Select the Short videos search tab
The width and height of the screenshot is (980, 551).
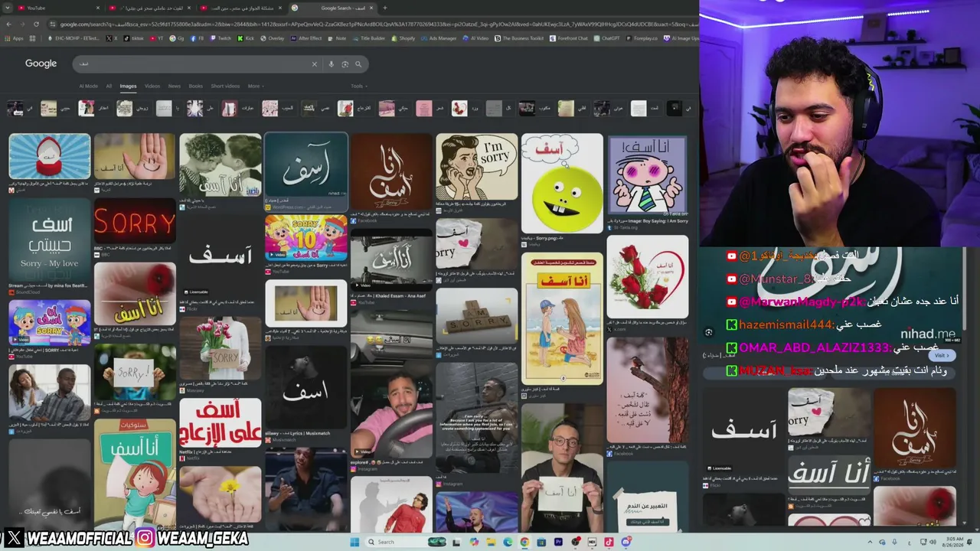[x=225, y=86]
